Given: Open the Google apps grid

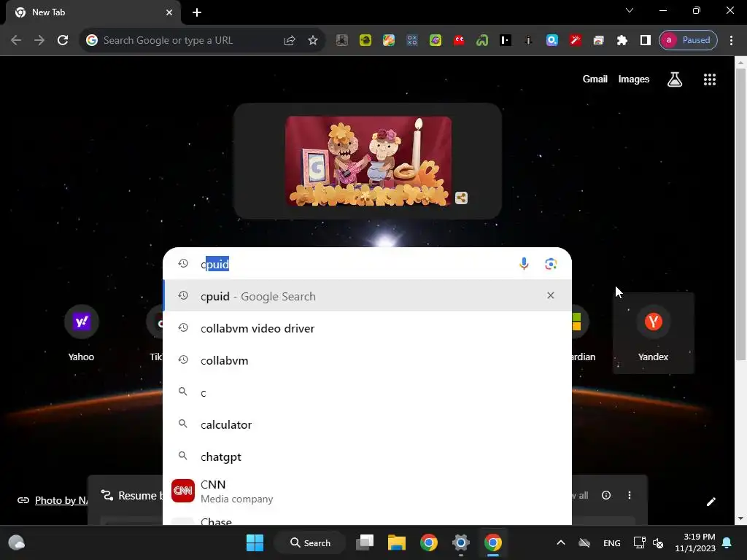Looking at the screenshot, I should tap(710, 79).
